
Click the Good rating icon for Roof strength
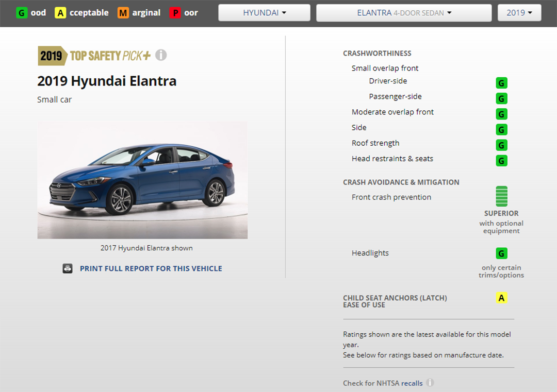click(x=501, y=145)
